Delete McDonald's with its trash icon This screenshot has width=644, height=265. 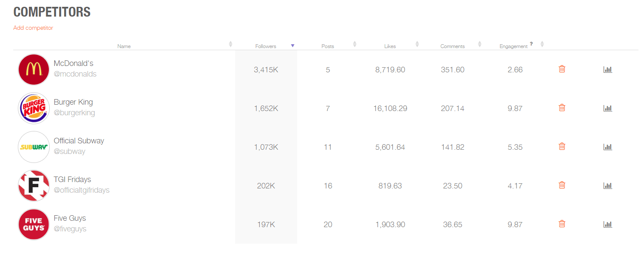tap(562, 69)
